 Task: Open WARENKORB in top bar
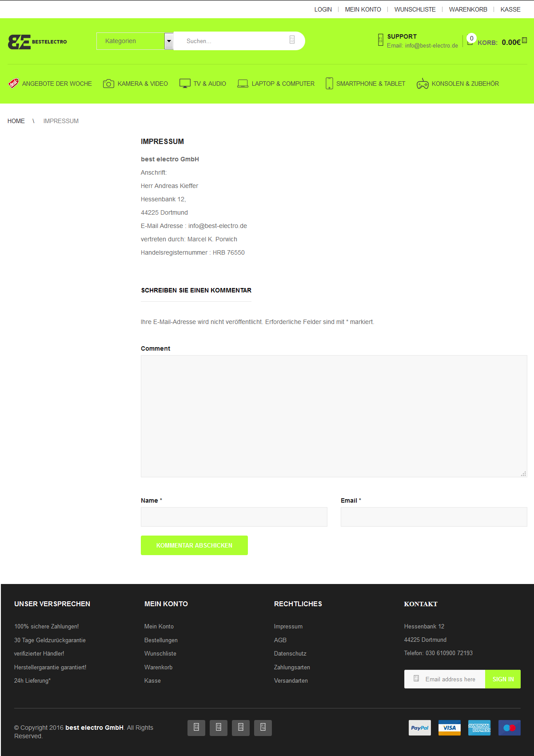468,9
